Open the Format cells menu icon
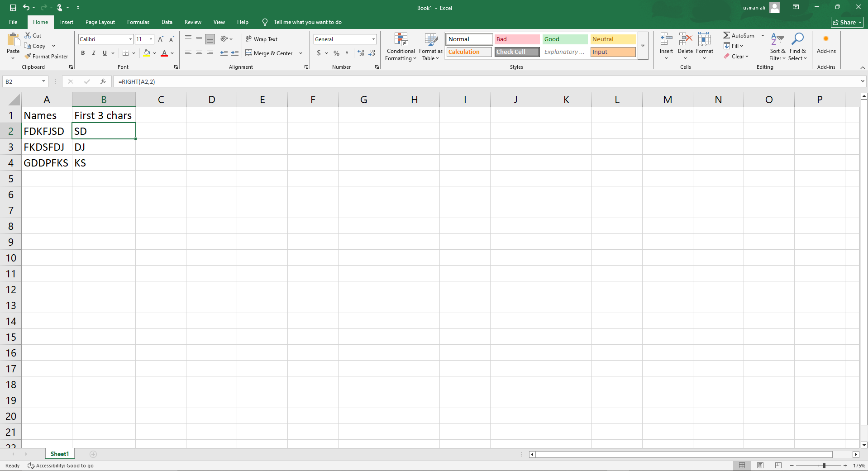This screenshot has width=868, height=471. click(705, 40)
